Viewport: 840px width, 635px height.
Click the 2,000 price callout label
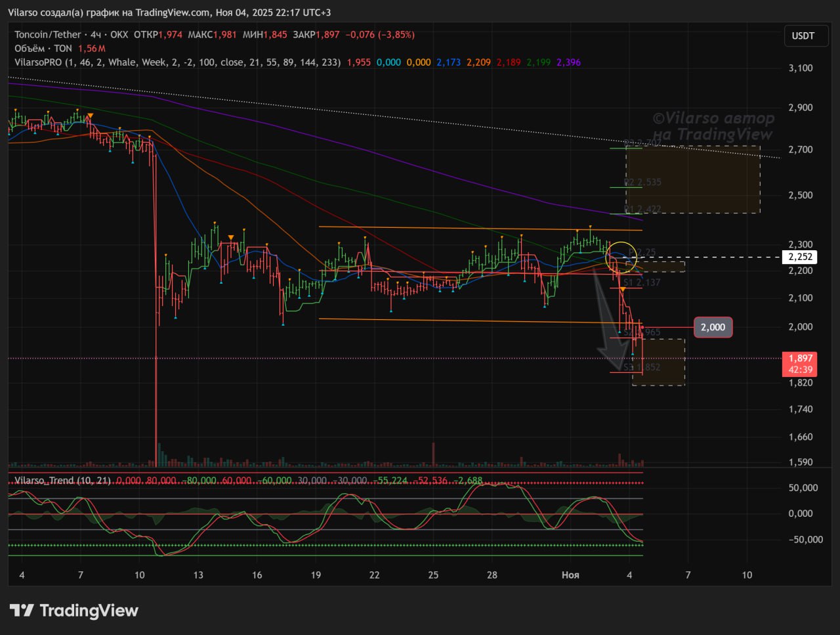(713, 327)
